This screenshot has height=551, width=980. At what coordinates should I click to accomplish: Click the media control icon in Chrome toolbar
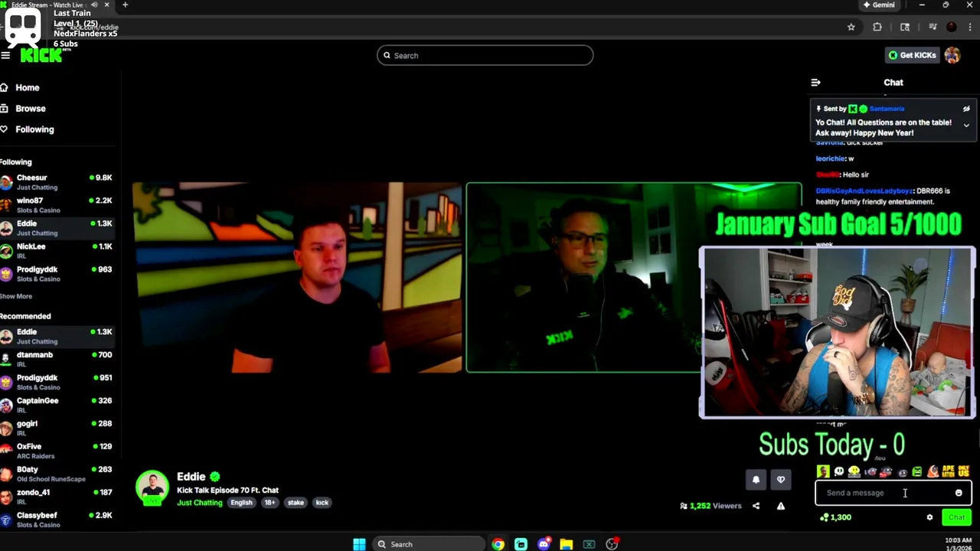click(x=933, y=27)
